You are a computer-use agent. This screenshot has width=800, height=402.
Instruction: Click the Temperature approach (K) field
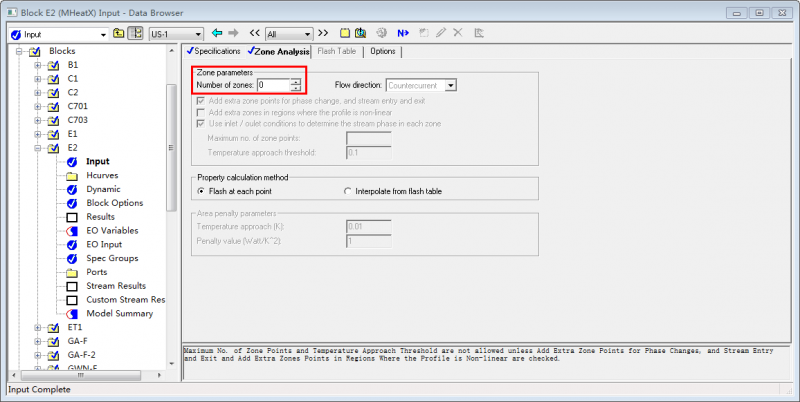(369, 227)
